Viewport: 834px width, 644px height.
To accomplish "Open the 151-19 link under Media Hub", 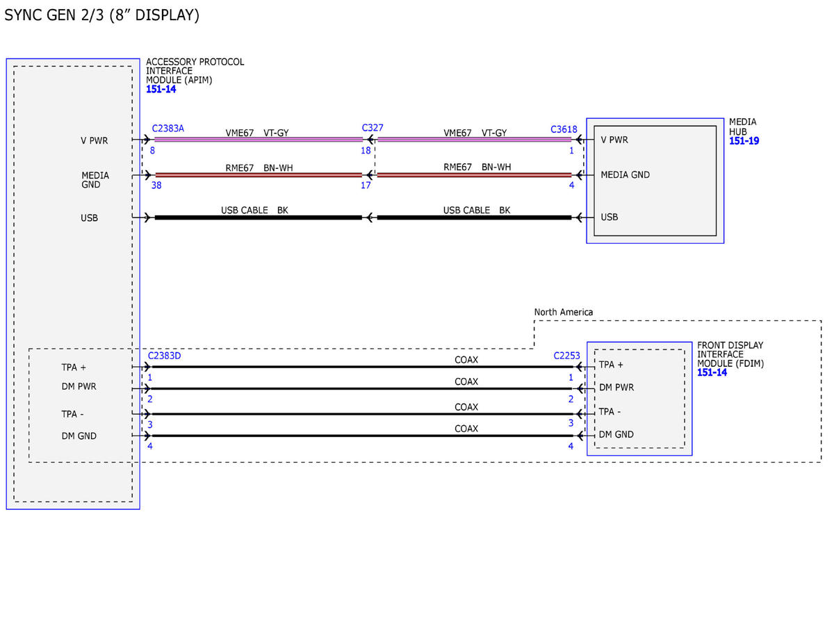I will 744,141.
